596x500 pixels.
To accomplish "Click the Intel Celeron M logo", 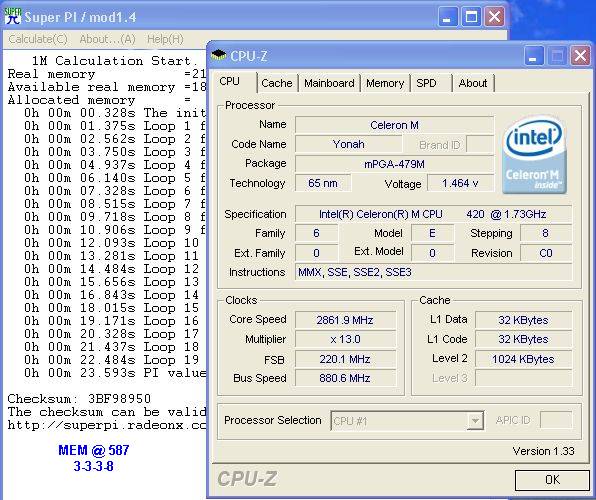I will coord(534,155).
